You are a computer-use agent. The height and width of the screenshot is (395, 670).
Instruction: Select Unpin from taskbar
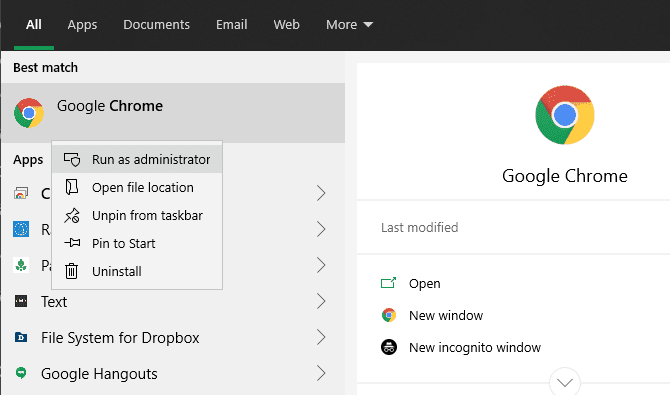[x=137, y=215]
